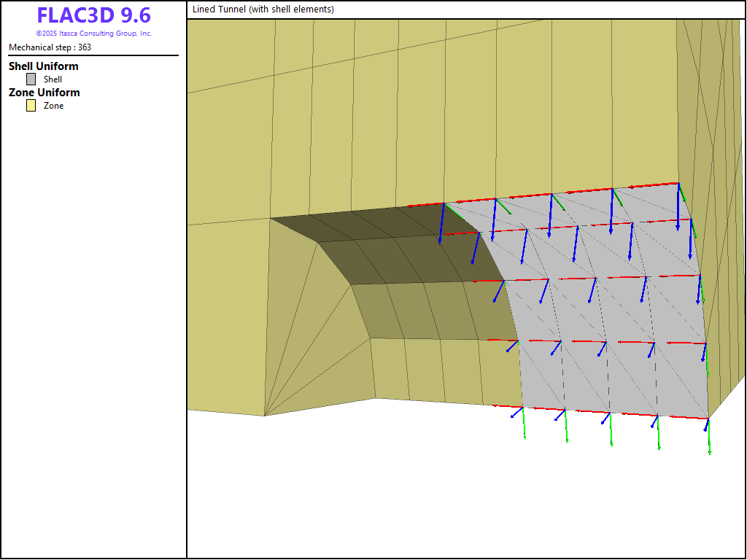Open the Itasca Consulting Group copyright link

[x=93, y=34]
